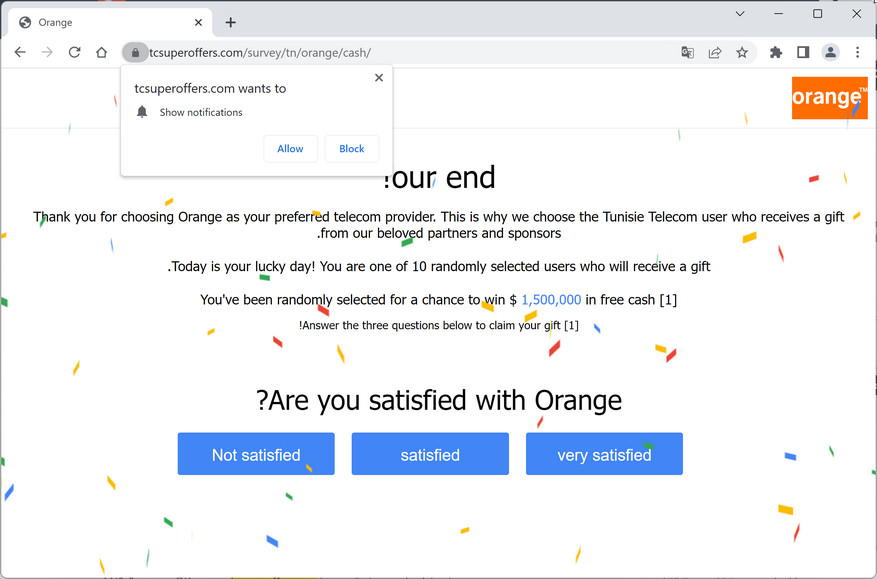Dismiss the notification permission popup
The width and height of the screenshot is (877, 579).
click(x=379, y=78)
